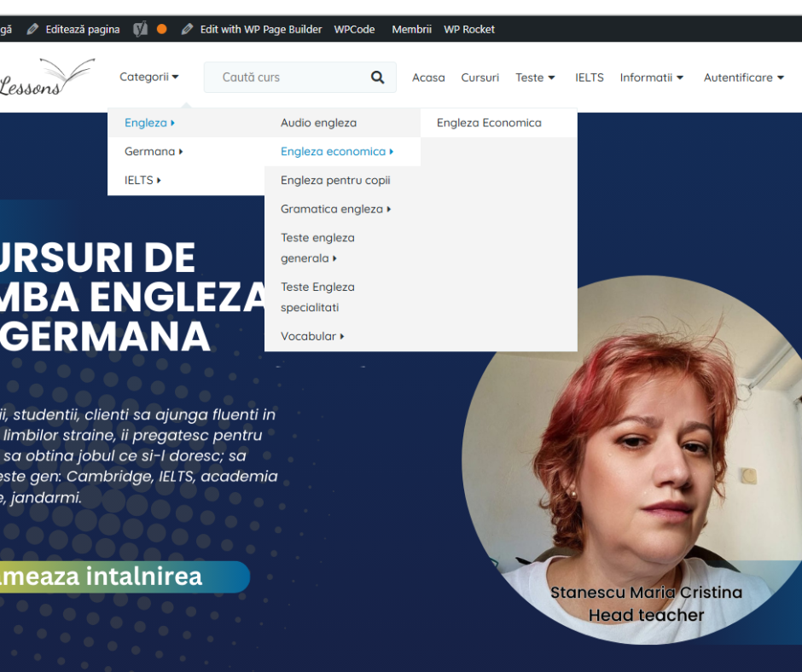Expand the Teste navigation dropdown
Screen dimensions: 802x672
pos(535,78)
